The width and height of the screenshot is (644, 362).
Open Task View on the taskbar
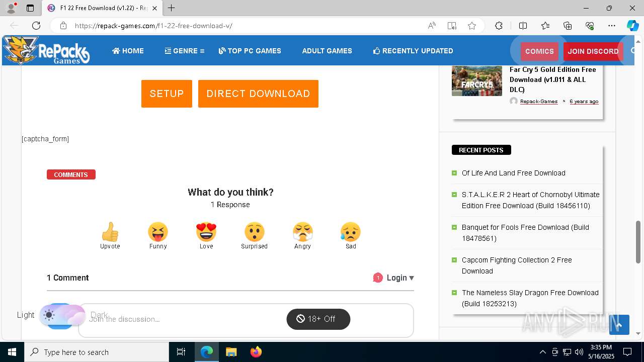pos(181,352)
